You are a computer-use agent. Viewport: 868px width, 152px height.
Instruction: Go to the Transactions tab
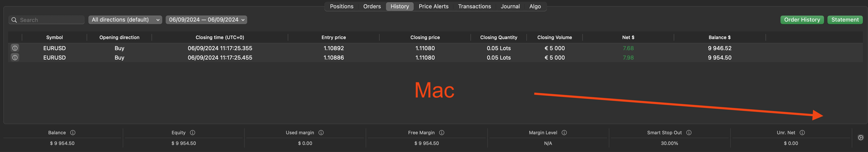coord(474,6)
